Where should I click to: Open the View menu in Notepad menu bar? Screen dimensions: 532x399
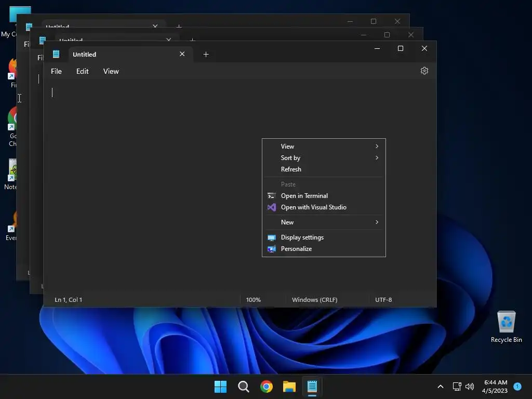coord(111,71)
